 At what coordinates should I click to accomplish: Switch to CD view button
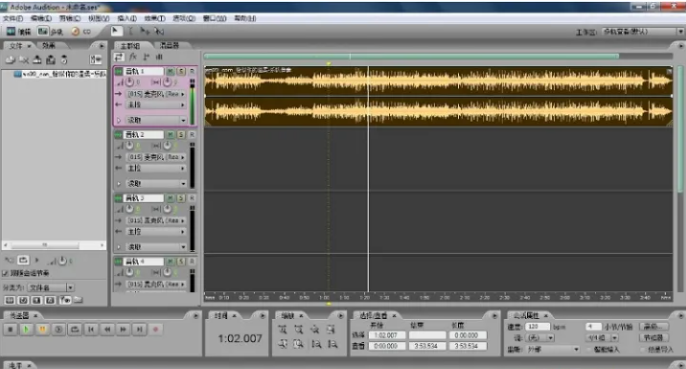point(81,32)
